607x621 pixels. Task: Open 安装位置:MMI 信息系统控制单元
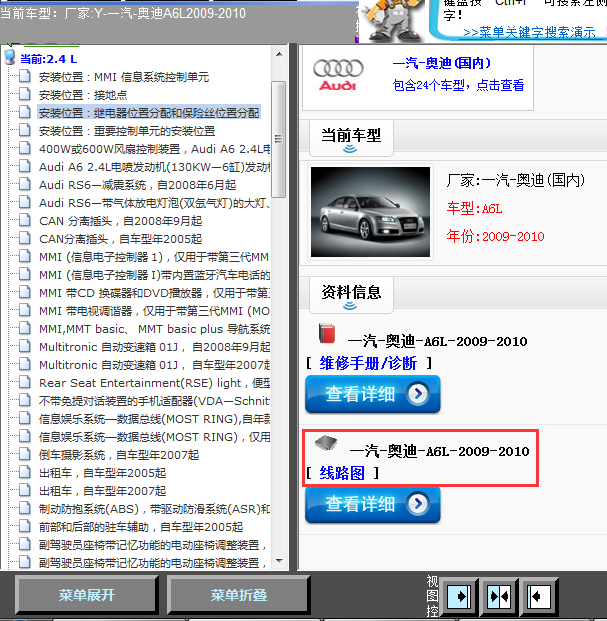[x=124, y=77]
